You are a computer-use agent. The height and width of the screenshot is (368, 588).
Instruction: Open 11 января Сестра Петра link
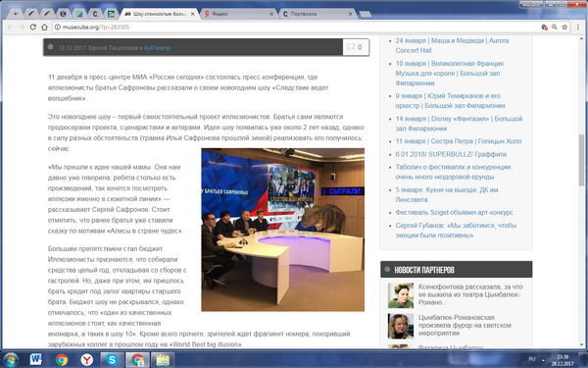(x=459, y=141)
